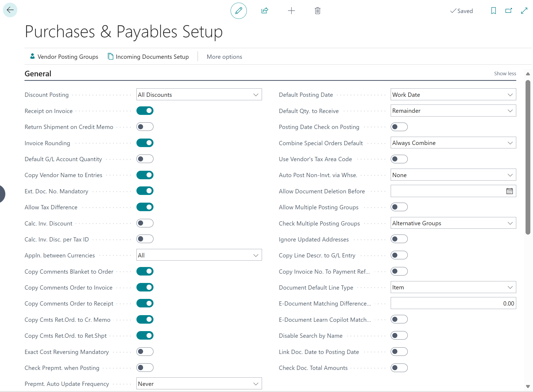Toggle Copy Comments Order to Receipt
The width and height of the screenshot is (533, 392).
[x=145, y=303]
